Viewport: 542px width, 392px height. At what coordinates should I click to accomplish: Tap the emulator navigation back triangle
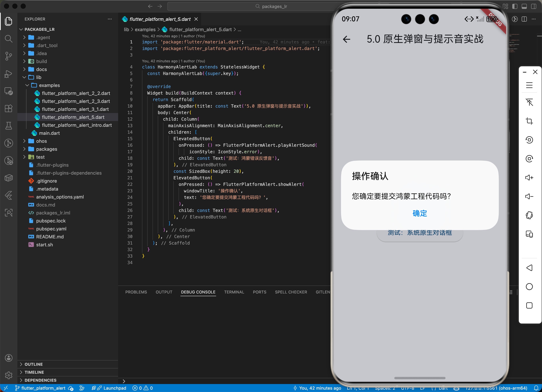click(x=530, y=268)
